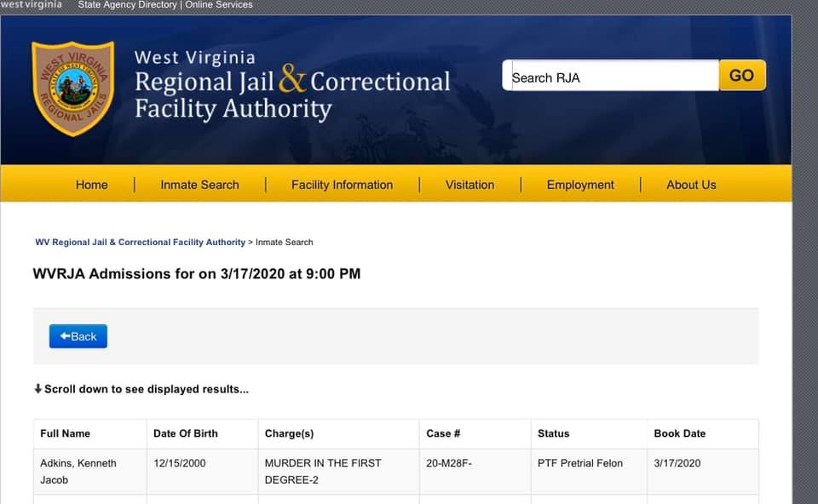Follow the WV Regional Jail & Correctional Facility Authority breadcrumb
The image size is (818, 504).
pyautogui.click(x=140, y=243)
